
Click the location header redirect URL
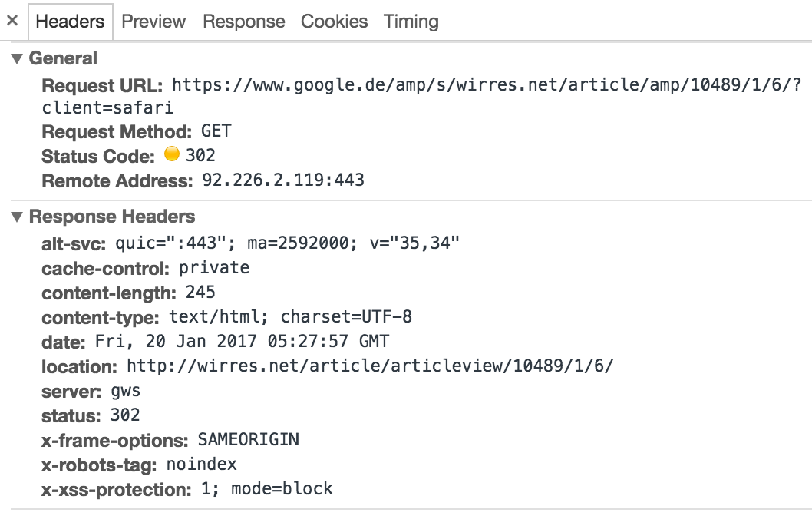[x=369, y=366]
